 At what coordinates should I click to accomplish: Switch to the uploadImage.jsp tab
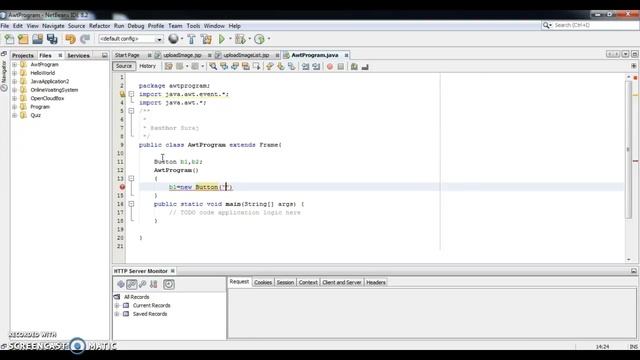[182, 55]
